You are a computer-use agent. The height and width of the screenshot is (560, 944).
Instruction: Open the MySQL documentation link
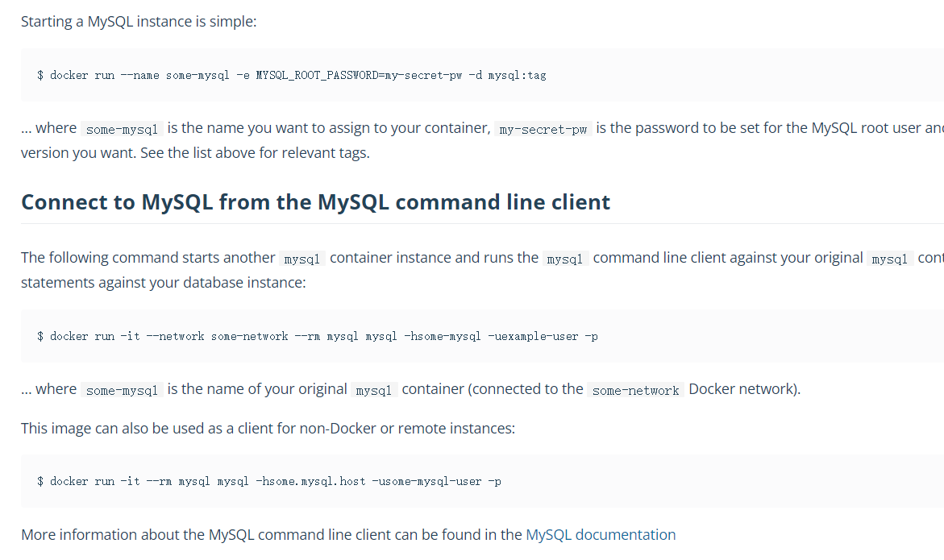[601, 535]
